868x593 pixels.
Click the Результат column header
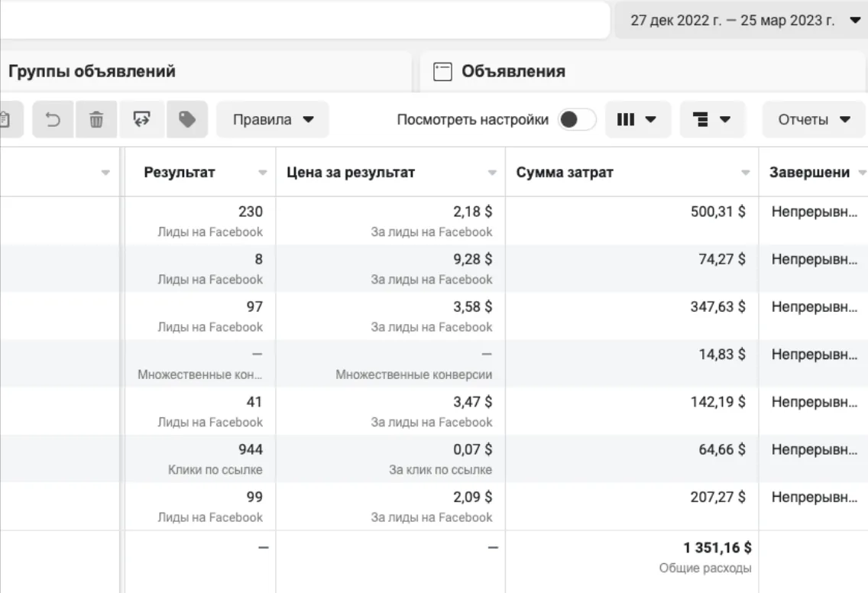pos(180,172)
